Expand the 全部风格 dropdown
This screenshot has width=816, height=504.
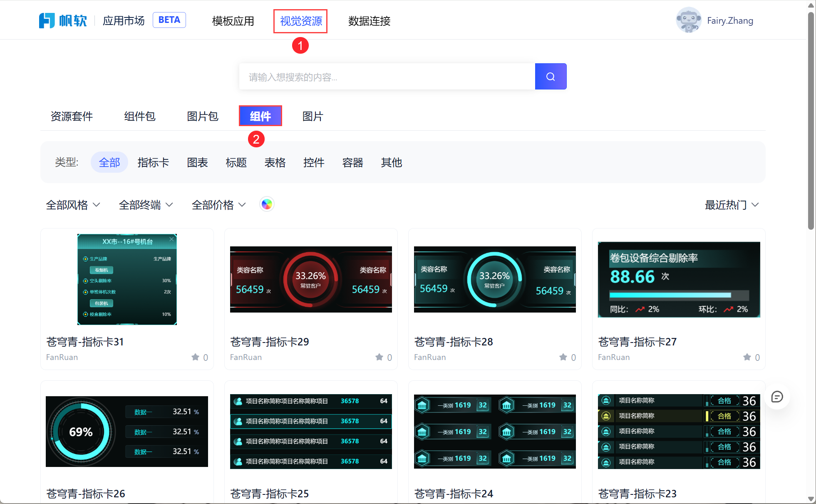point(73,205)
